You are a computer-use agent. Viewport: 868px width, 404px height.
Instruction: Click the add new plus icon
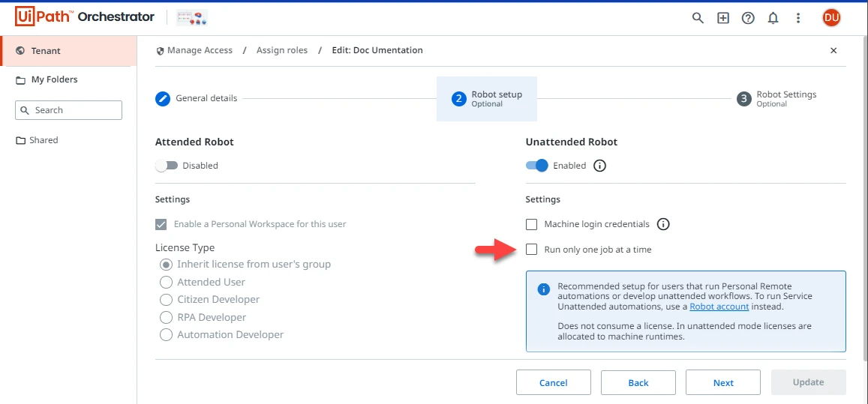[x=723, y=18]
